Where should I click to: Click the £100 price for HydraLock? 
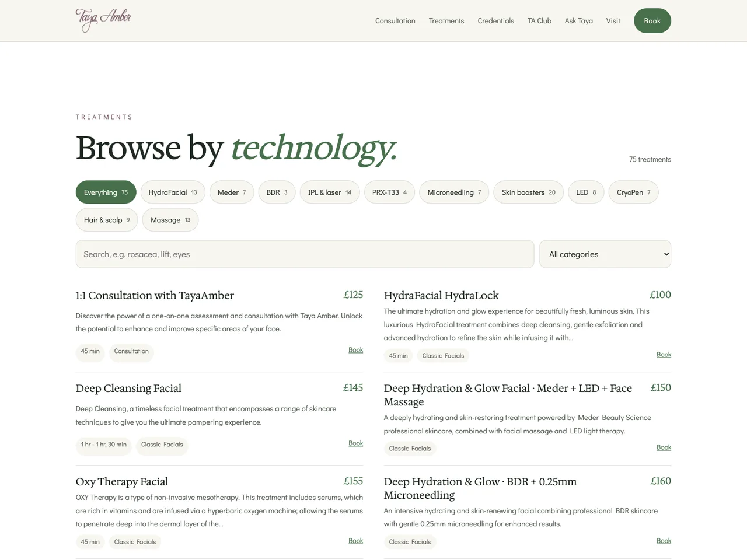click(x=661, y=295)
